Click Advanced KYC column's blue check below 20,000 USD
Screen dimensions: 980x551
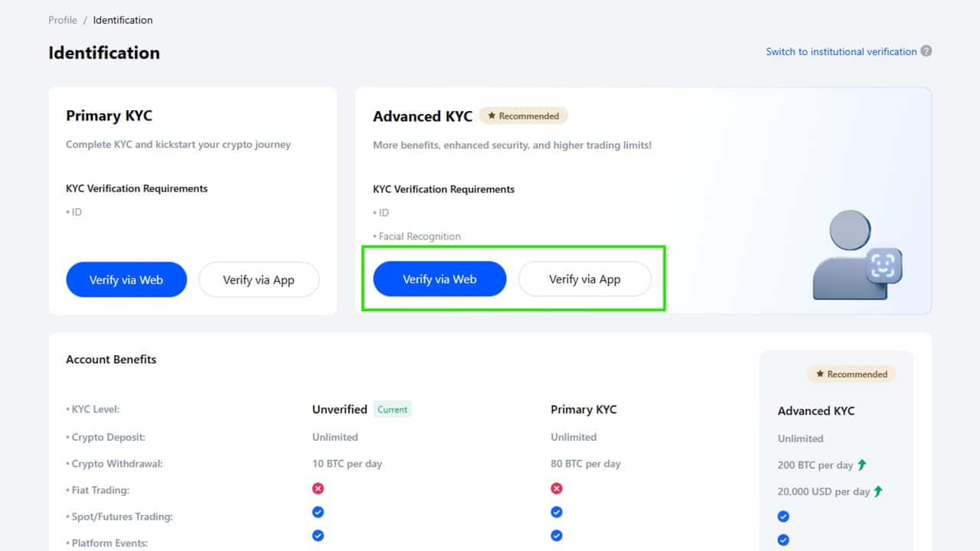pos(783,517)
